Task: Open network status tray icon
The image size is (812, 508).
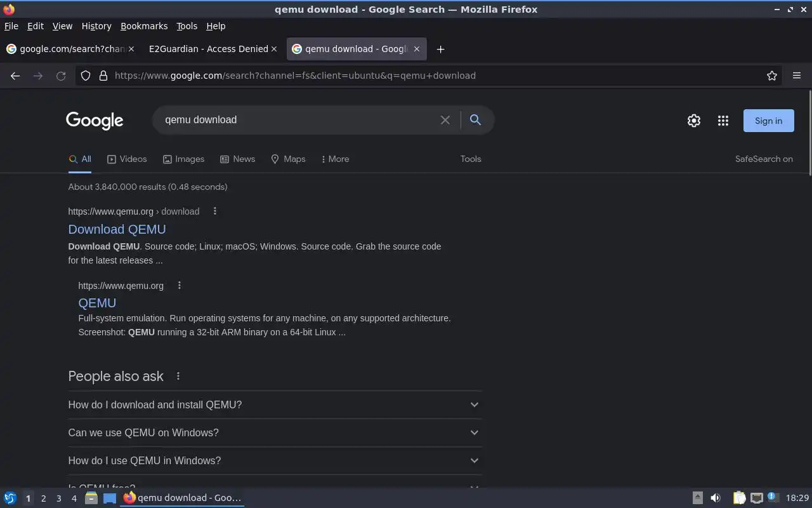Action: point(756,498)
